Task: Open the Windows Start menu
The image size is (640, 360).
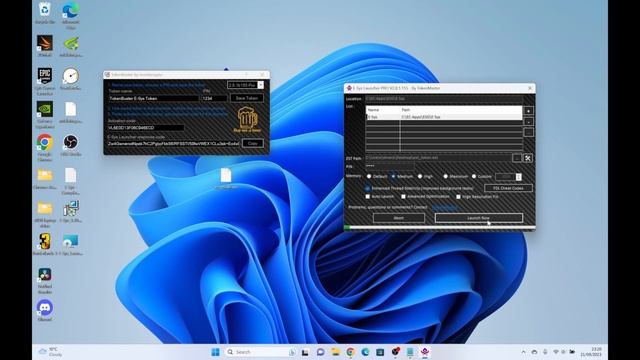Action: click(x=216, y=352)
